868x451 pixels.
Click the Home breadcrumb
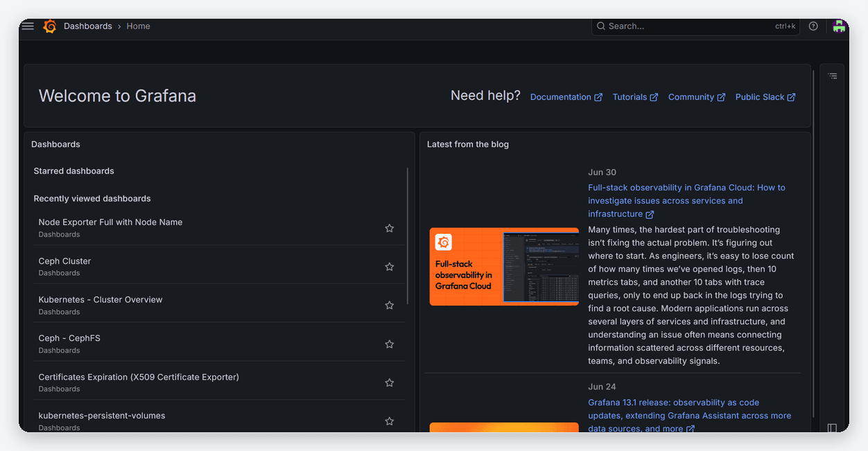pyautogui.click(x=138, y=26)
